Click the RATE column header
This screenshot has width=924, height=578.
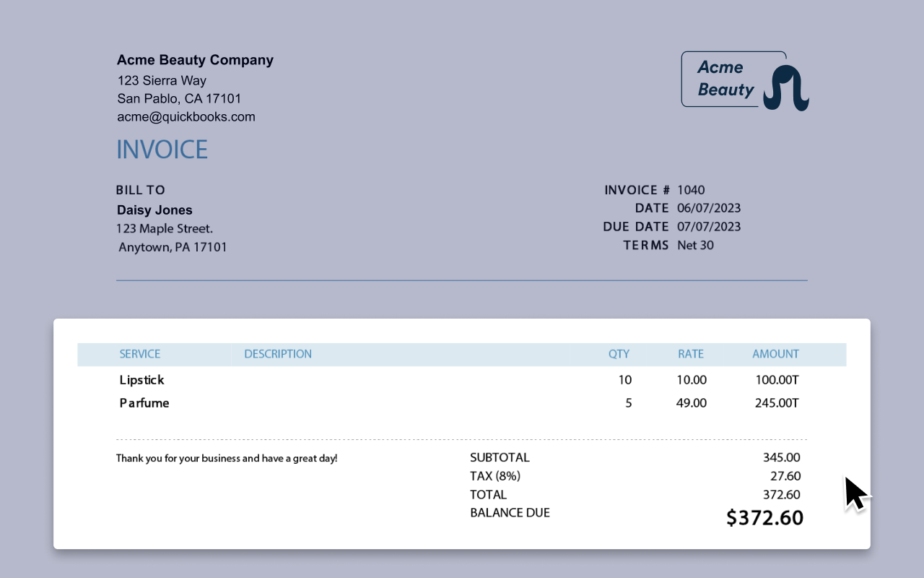tap(691, 354)
